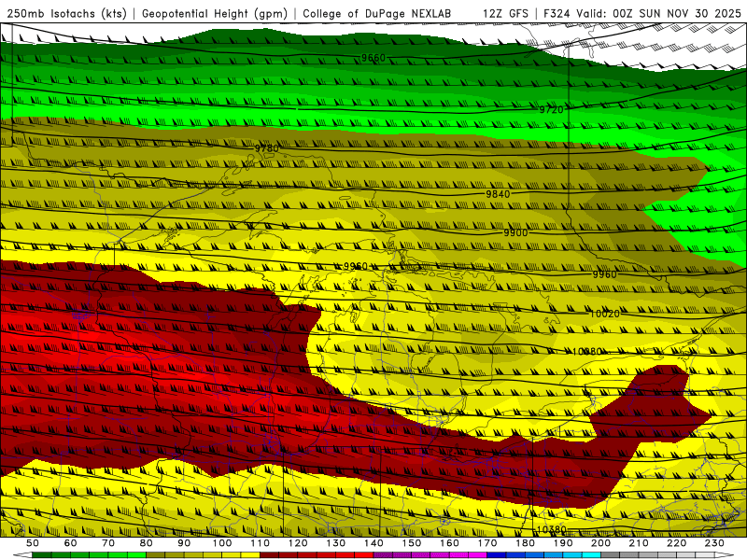The width and height of the screenshot is (747, 560).
Task: Click the 210 kts color scale label
Action: click(x=640, y=543)
